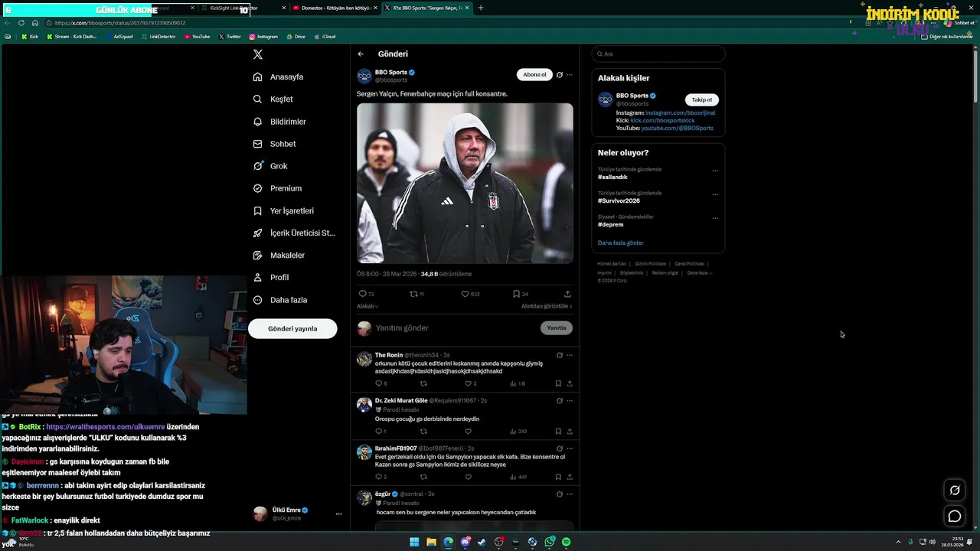Click the X logo at the sidebar top
This screenshot has height=551, width=980.
pyautogui.click(x=258, y=54)
